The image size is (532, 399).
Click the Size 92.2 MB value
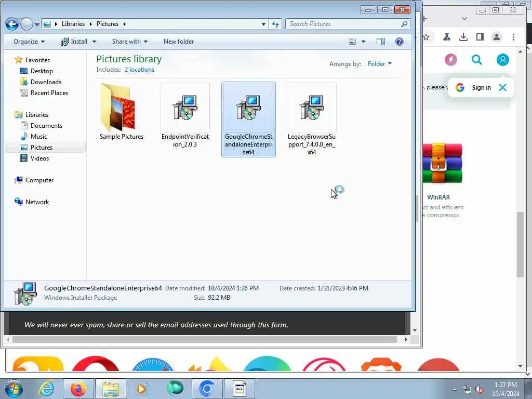point(219,298)
